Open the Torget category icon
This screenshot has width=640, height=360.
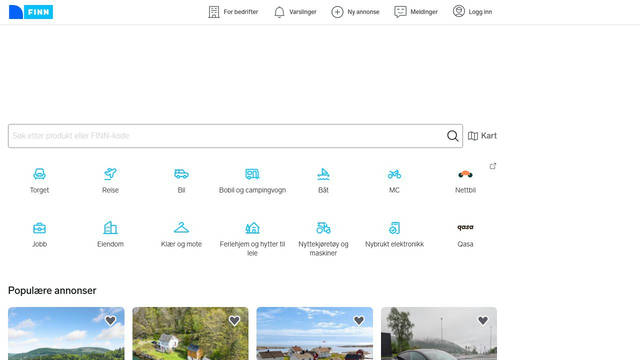tap(39, 174)
